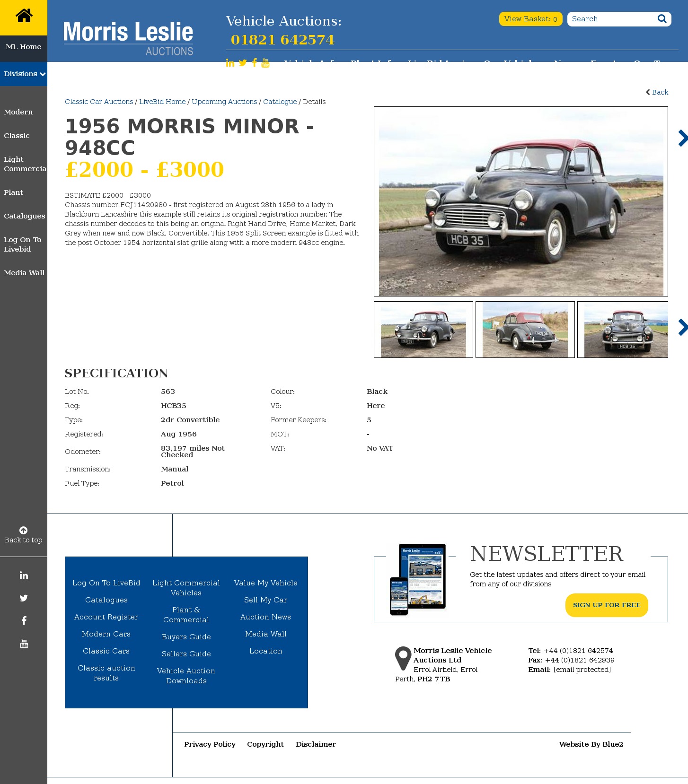Open Light Commercial sidebar item
688x784 pixels.
[x=25, y=164]
